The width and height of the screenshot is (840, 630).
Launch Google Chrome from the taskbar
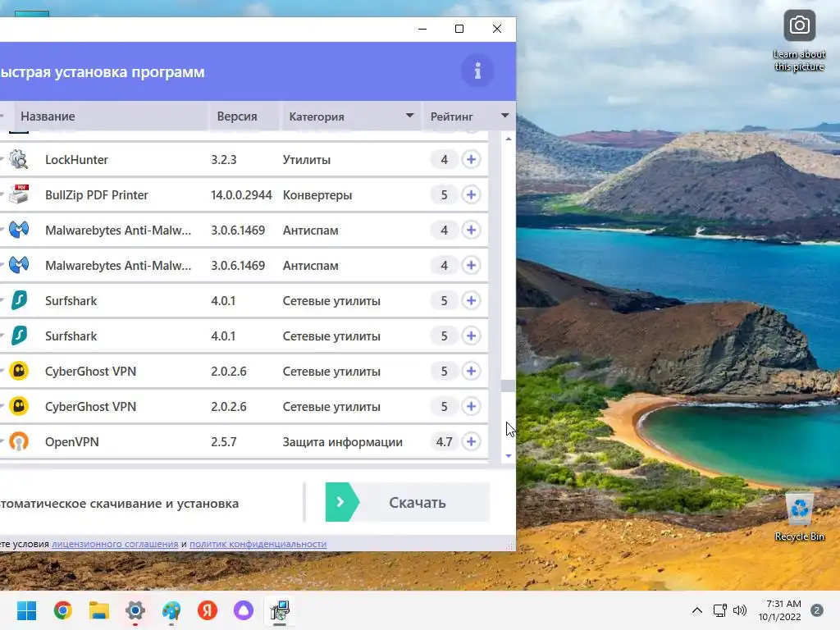(62, 610)
